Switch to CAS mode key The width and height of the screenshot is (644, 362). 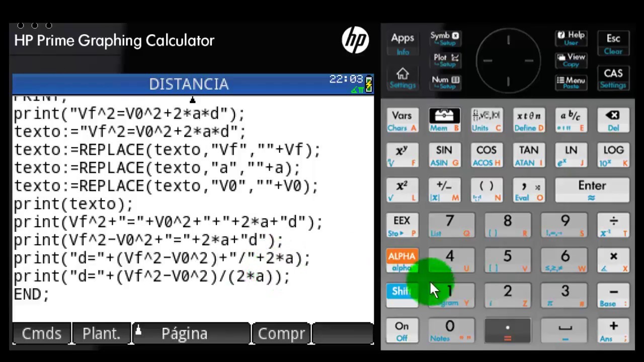[613, 78]
